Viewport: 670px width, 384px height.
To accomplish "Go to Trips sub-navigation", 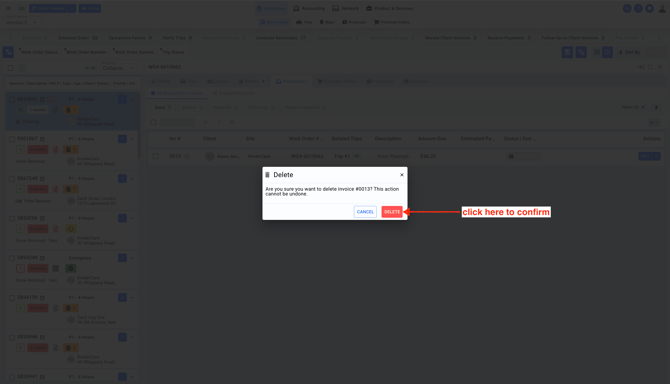I will [x=304, y=22].
